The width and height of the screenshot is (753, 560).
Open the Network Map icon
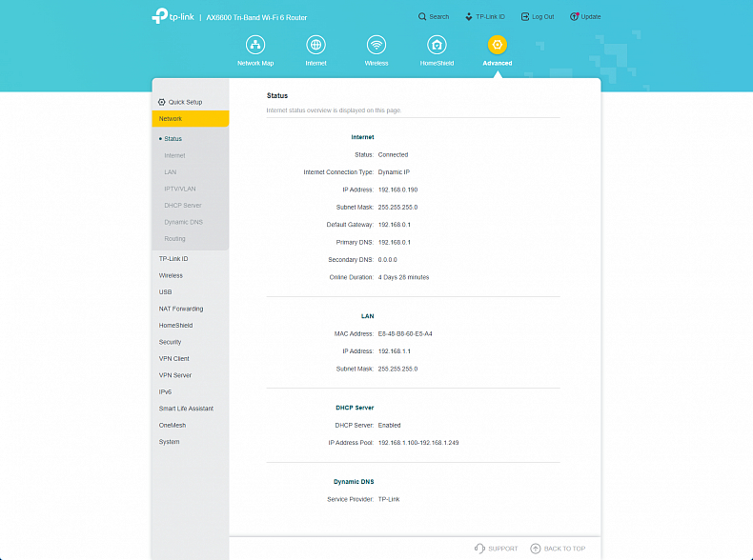point(255,46)
